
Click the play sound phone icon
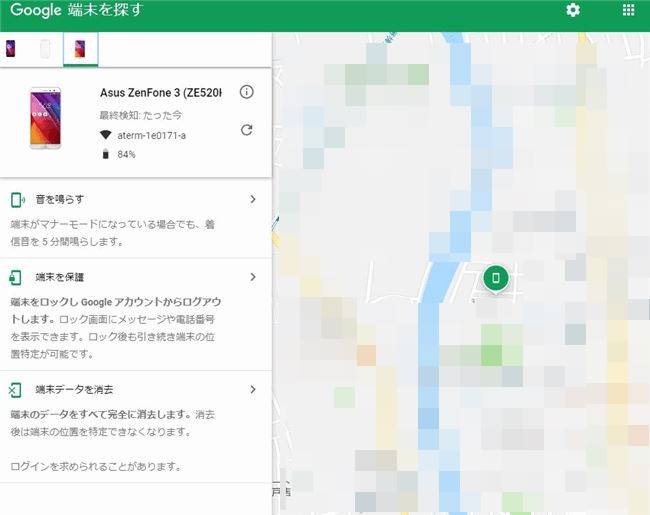(17, 200)
